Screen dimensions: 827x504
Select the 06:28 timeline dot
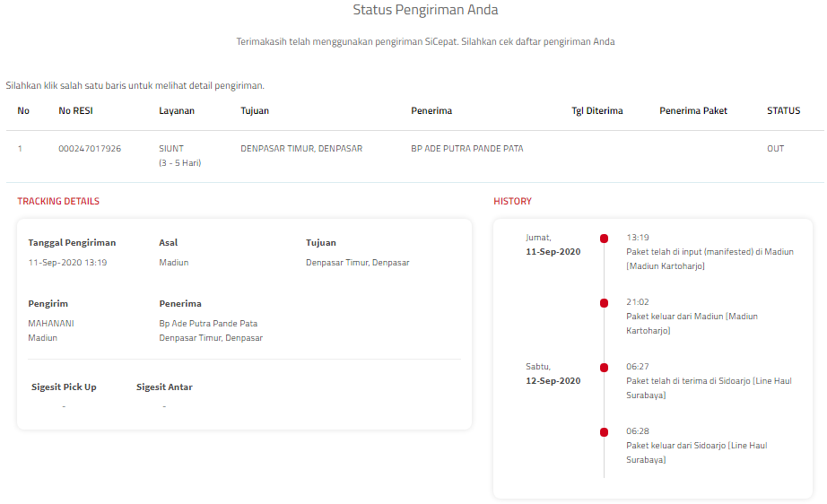tap(604, 431)
